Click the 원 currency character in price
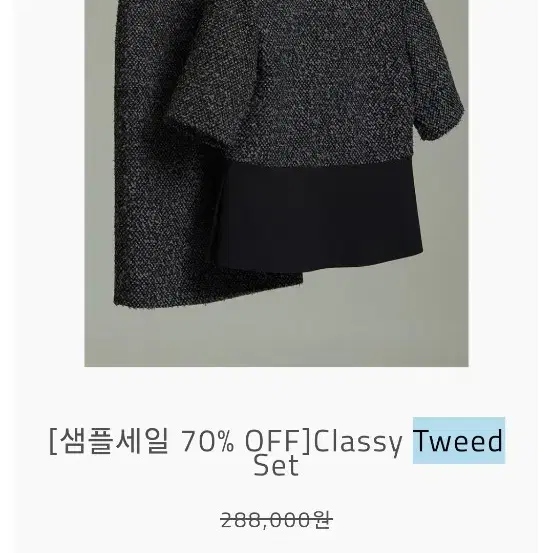Image resolution: width=553 pixels, height=553 pixels. pyautogui.click(x=322, y=521)
